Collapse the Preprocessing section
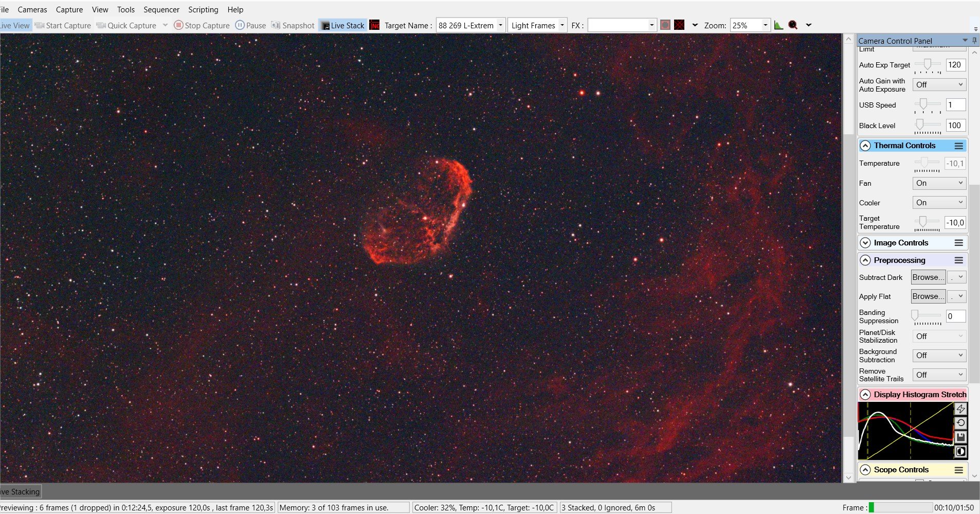 coord(865,260)
